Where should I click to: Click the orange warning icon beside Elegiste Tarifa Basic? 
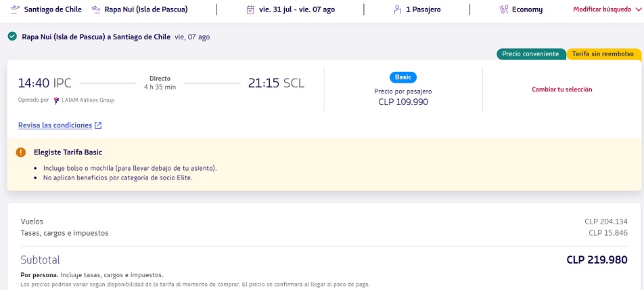[20, 152]
